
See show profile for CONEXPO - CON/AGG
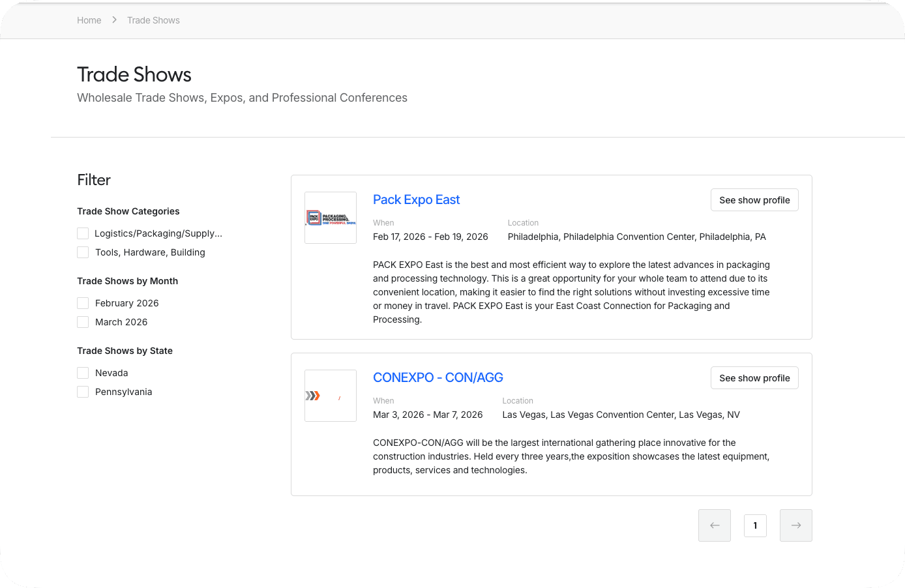pos(754,378)
